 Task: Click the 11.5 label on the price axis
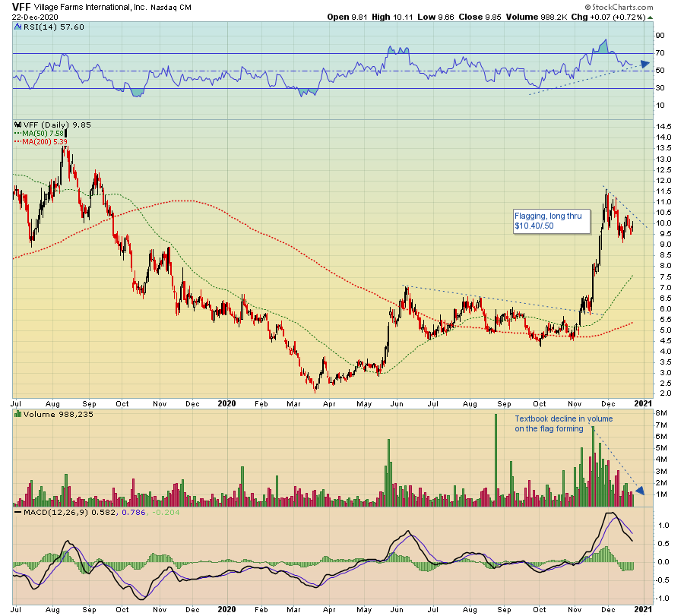click(x=663, y=191)
